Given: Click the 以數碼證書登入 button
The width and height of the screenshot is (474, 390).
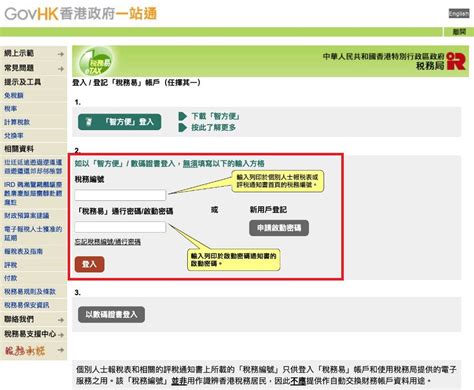Looking at the screenshot, I should (111, 314).
